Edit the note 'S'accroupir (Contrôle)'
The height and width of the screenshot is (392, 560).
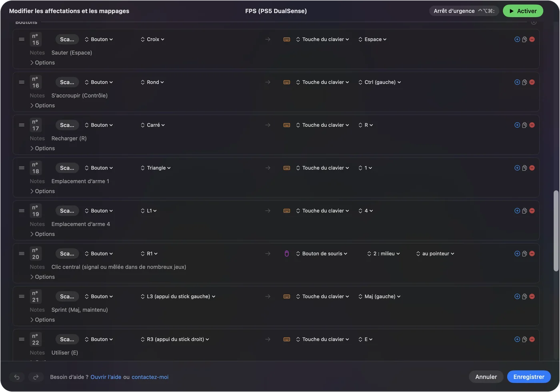80,96
